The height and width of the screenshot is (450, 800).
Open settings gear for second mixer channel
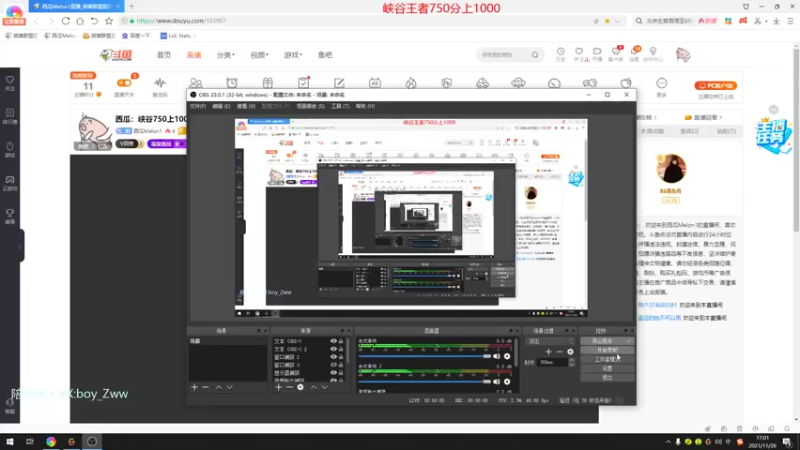[507, 381]
